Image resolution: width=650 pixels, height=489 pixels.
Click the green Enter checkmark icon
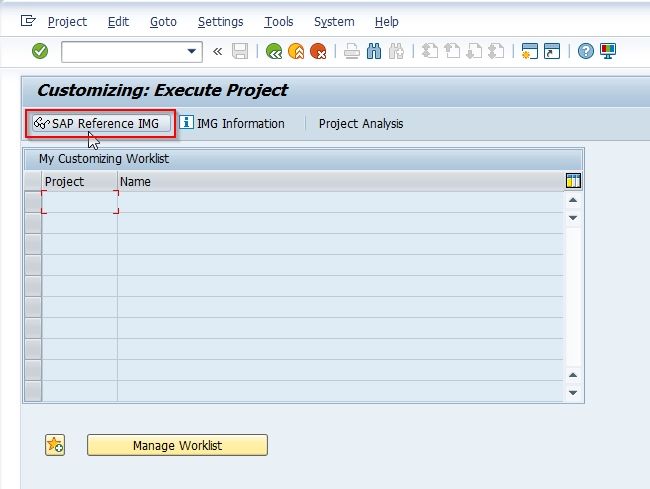point(40,51)
